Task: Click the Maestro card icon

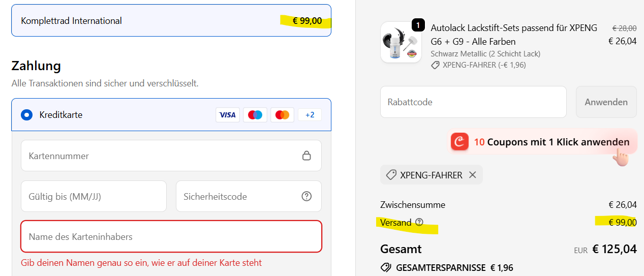Action: [x=255, y=115]
